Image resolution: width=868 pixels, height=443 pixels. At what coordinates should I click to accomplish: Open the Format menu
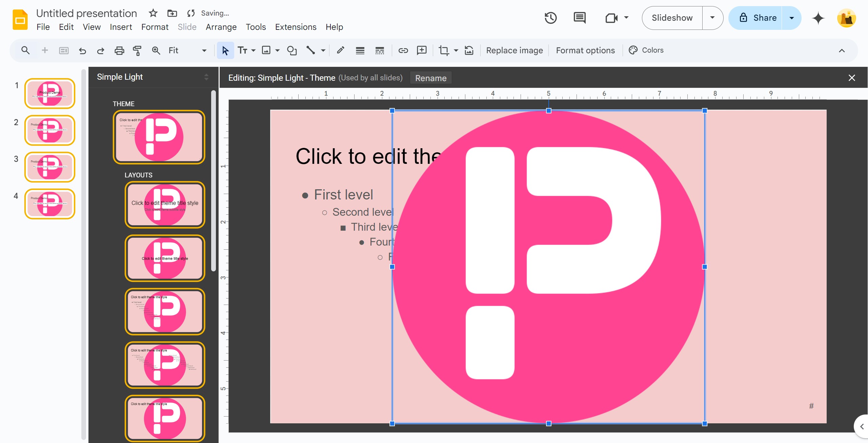pos(155,27)
